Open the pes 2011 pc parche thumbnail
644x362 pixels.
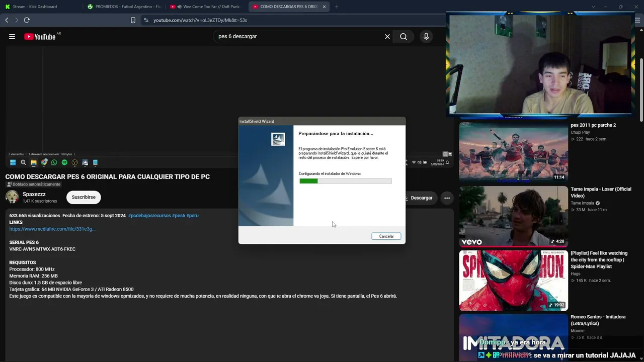(513, 151)
